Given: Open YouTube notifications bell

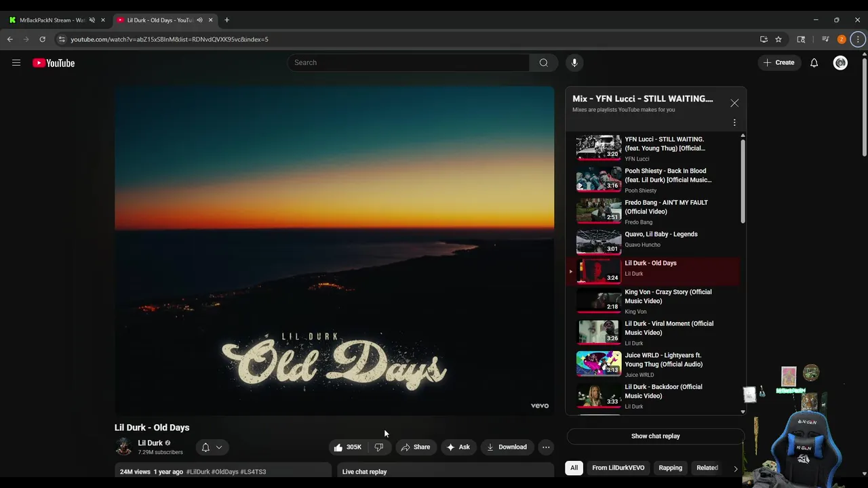Looking at the screenshot, I should tap(814, 63).
